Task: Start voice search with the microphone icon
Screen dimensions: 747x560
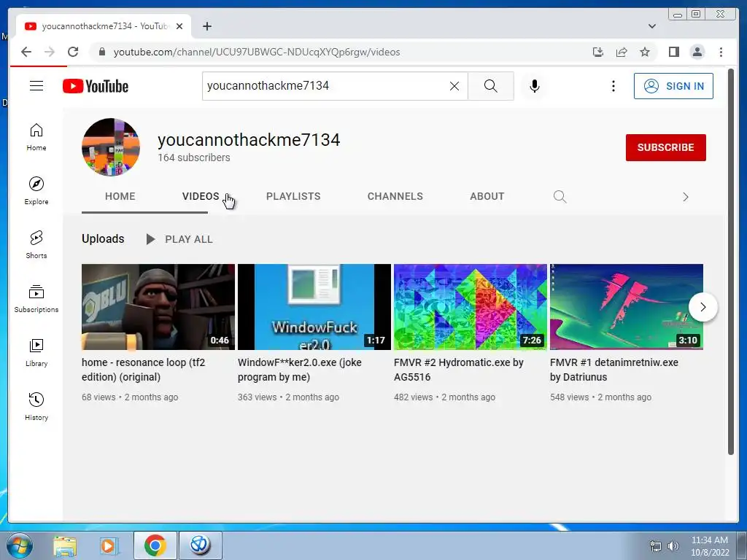Action: 535,86
